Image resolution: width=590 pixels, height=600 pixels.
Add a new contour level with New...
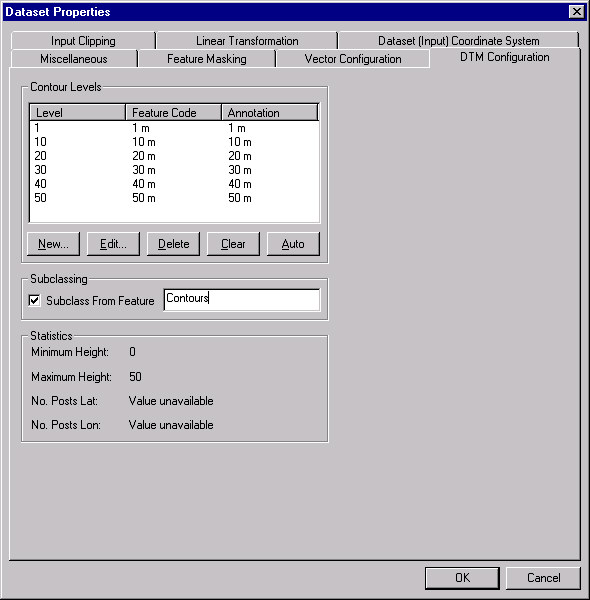pyautogui.click(x=54, y=244)
